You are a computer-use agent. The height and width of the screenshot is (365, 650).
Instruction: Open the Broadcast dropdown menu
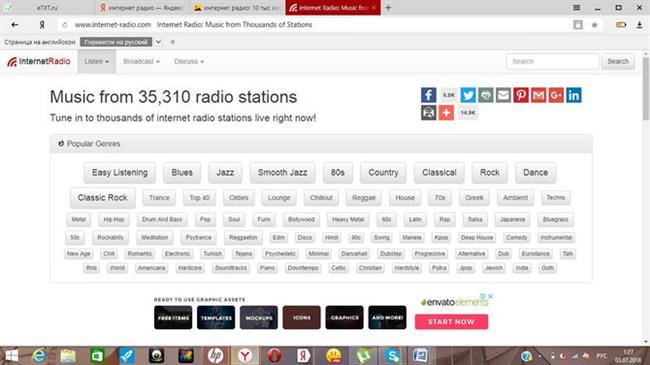click(141, 61)
